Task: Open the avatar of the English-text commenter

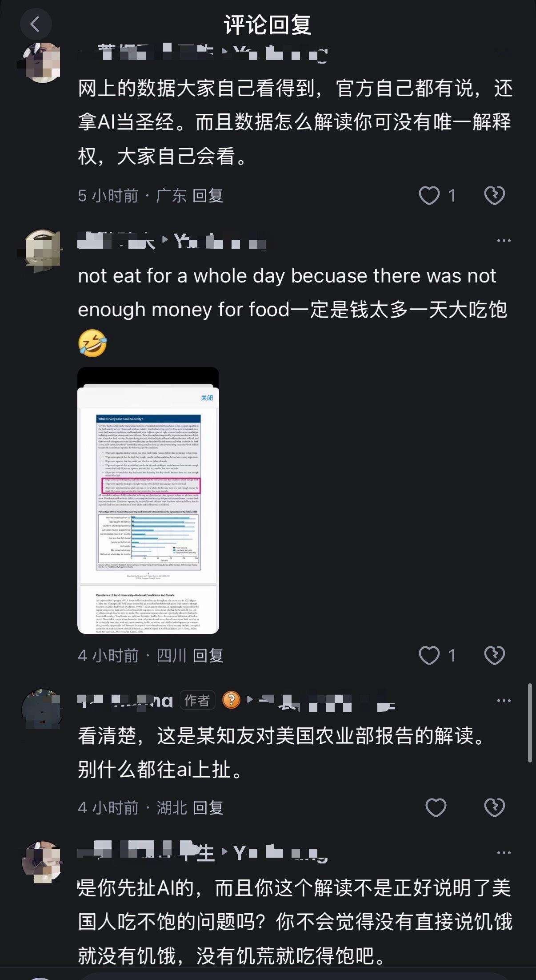Action: click(x=41, y=250)
